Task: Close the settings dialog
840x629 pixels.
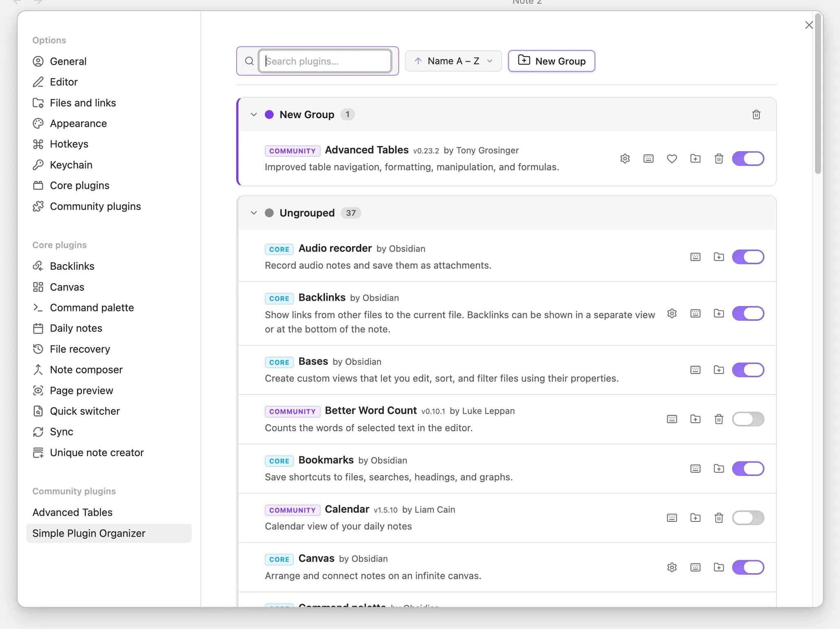Action: 809,25
